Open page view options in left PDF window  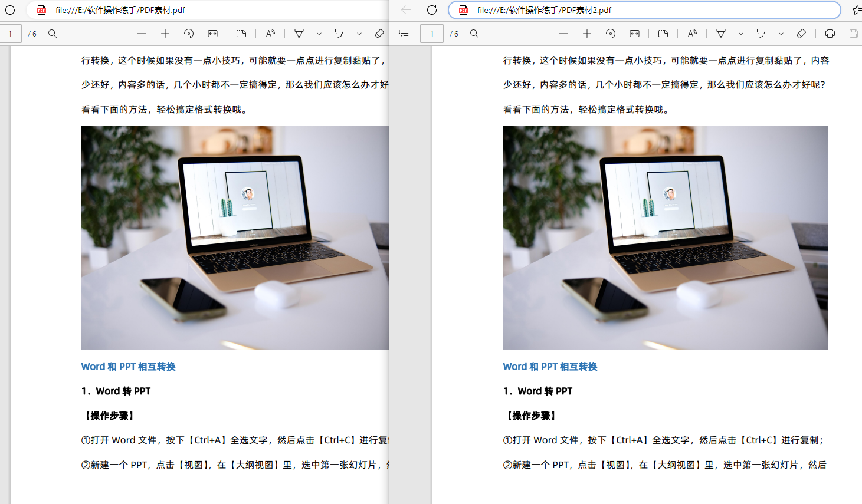pos(241,34)
